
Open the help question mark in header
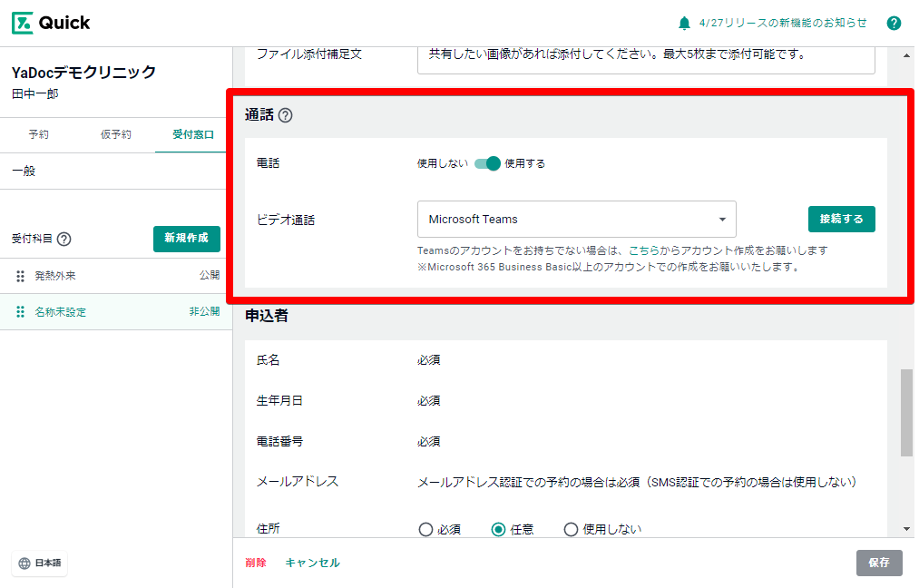pyautogui.click(x=894, y=23)
